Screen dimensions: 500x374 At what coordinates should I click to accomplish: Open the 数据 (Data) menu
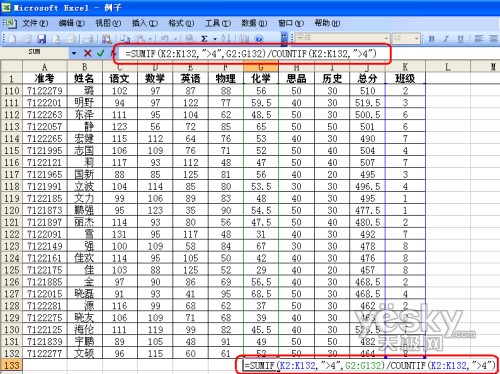tap(254, 23)
